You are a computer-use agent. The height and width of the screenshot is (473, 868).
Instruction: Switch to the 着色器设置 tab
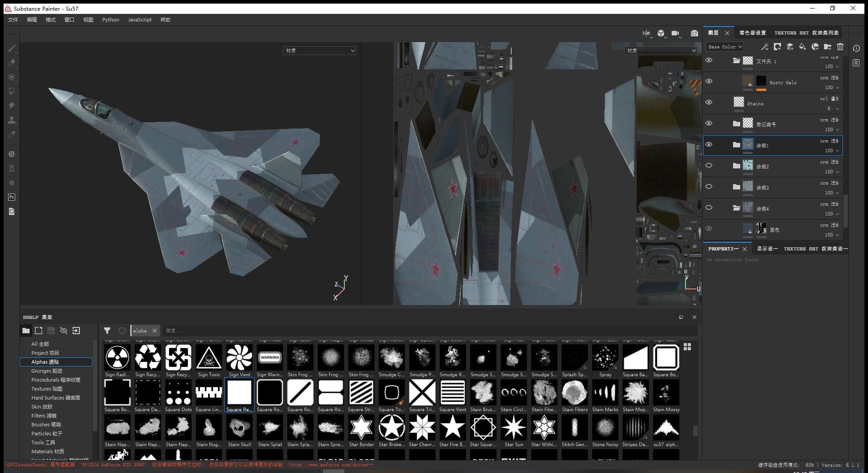(752, 33)
